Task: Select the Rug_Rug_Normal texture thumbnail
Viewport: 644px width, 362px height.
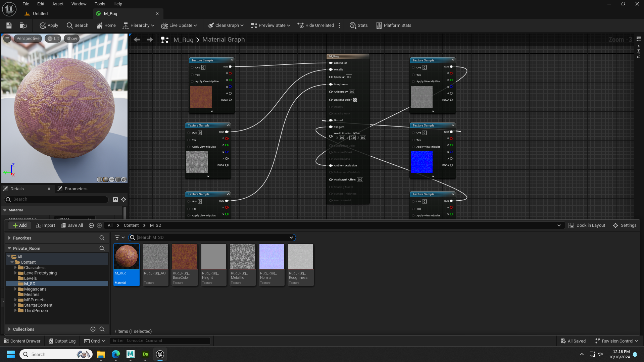Action: point(271,257)
